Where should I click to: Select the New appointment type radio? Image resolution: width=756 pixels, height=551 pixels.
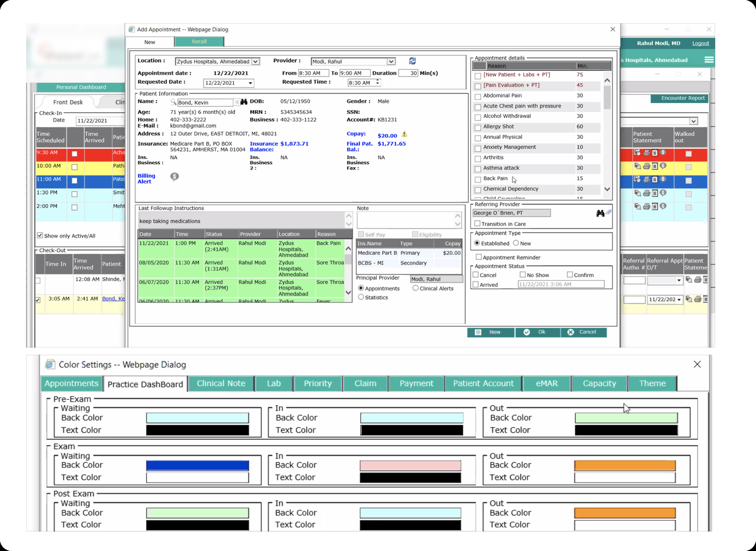point(516,243)
